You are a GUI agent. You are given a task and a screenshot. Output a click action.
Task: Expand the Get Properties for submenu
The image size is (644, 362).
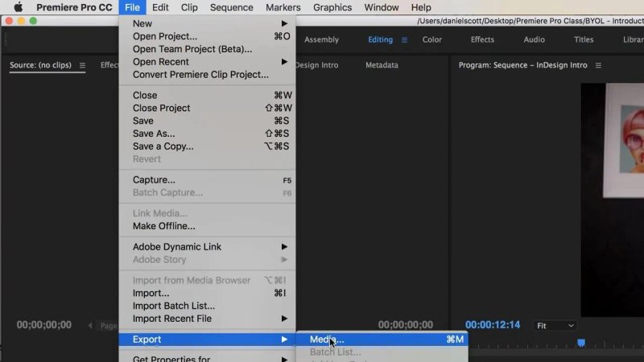click(x=207, y=358)
